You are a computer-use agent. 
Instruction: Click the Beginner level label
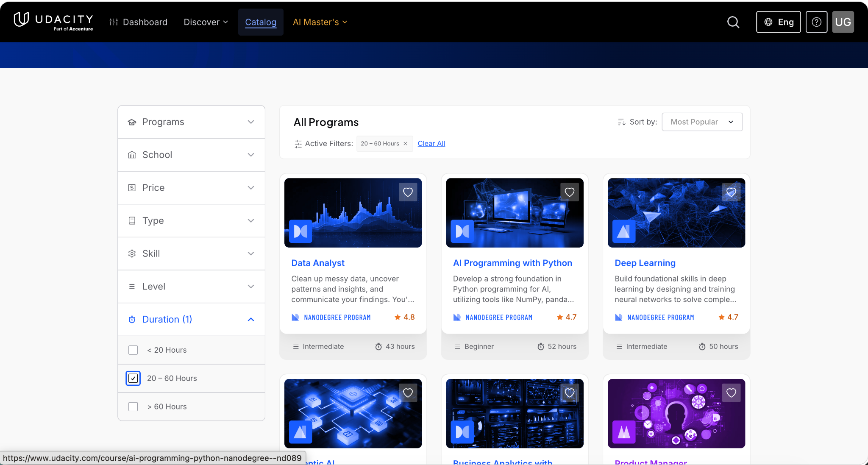(479, 347)
